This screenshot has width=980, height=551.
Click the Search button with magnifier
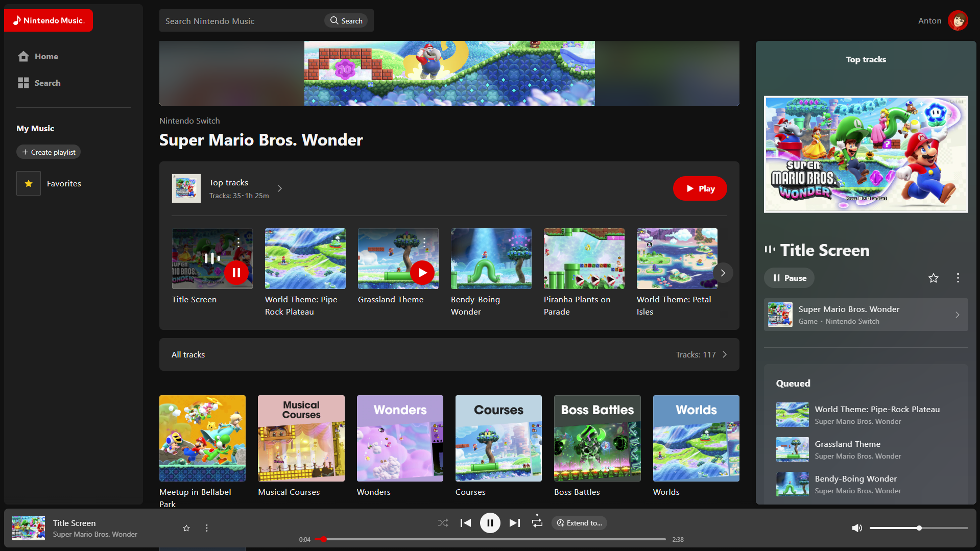pyautogui.click(x=346, y=21)
